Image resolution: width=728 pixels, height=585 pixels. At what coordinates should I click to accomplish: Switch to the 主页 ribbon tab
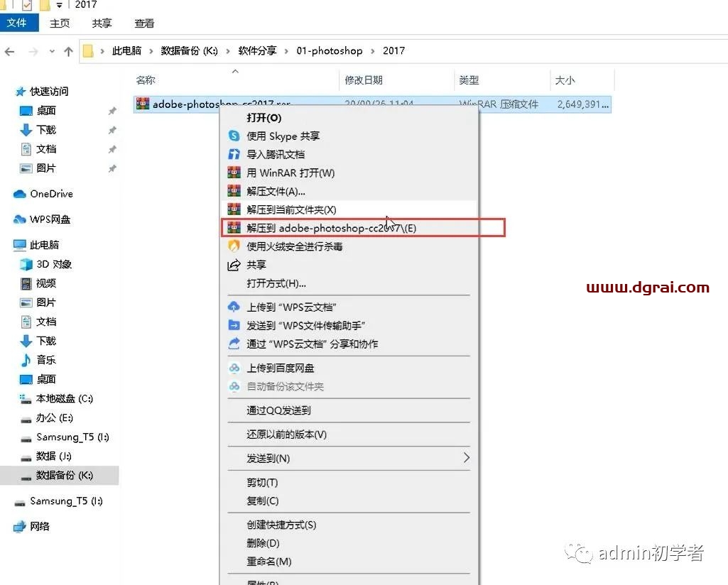coord(60,23)
